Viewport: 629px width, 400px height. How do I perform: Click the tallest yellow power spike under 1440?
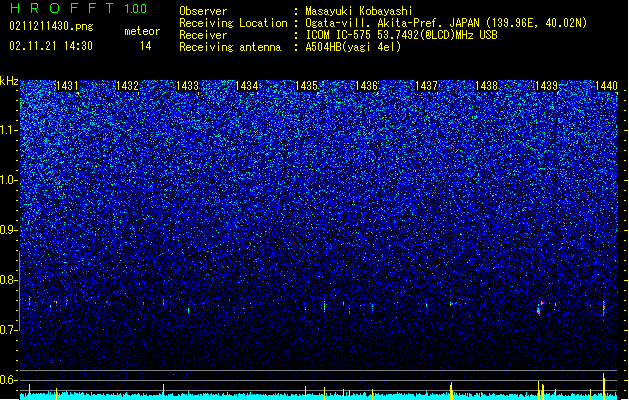(x=604, y=386)
